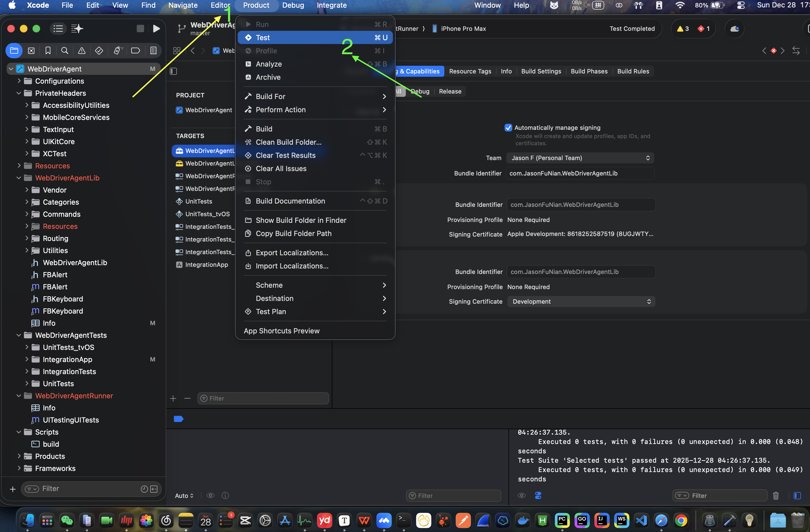Select Clean Build Folder menu item
810x532 pixels.
(288, 142)
